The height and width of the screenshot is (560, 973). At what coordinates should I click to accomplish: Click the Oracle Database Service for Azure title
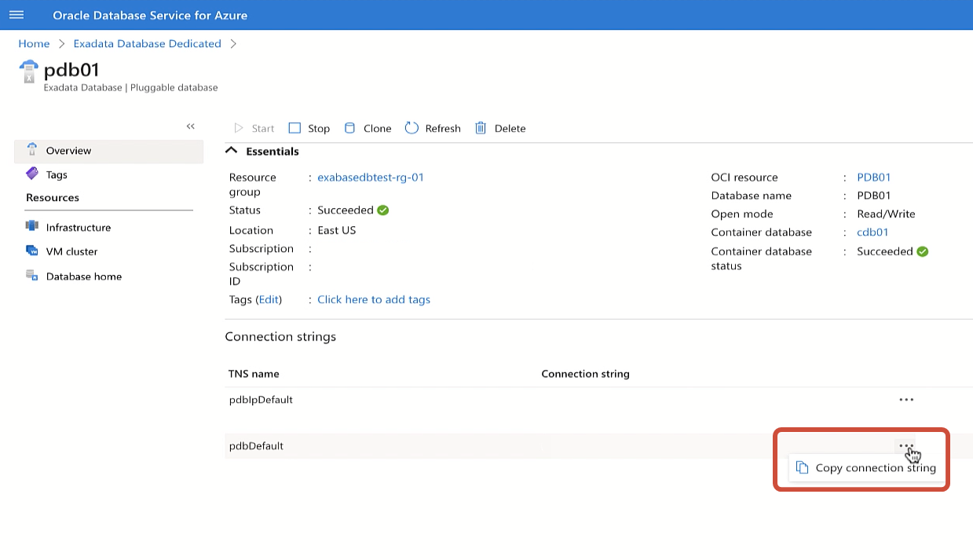click(x=150, y=15)
